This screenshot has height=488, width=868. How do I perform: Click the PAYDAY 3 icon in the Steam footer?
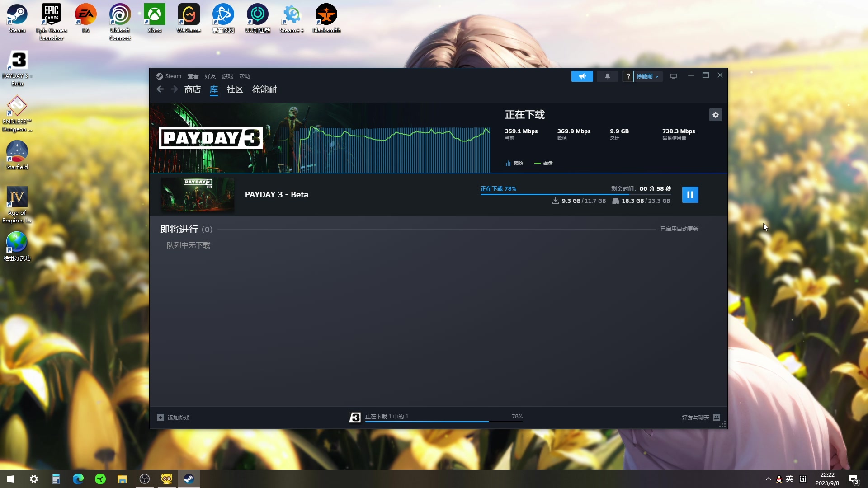[x=355, y=418]
